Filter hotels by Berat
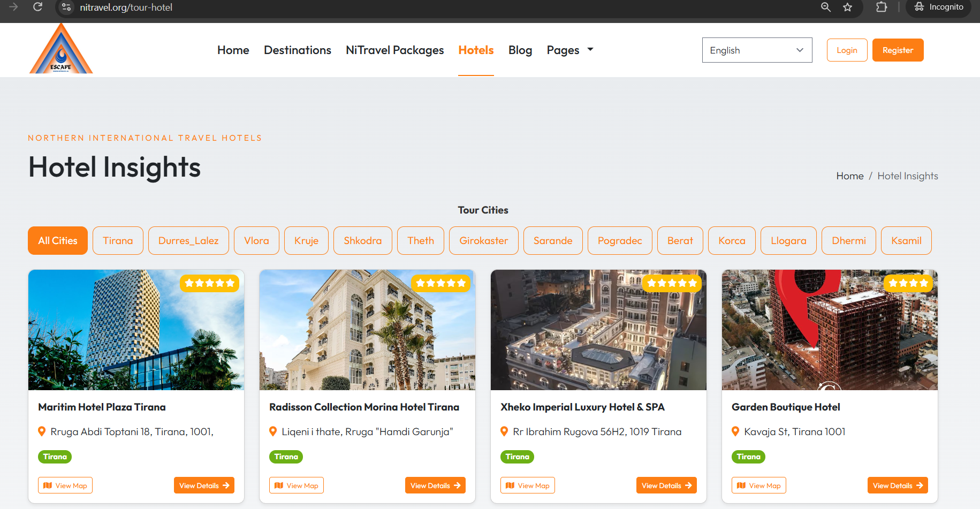 [680, 240]
